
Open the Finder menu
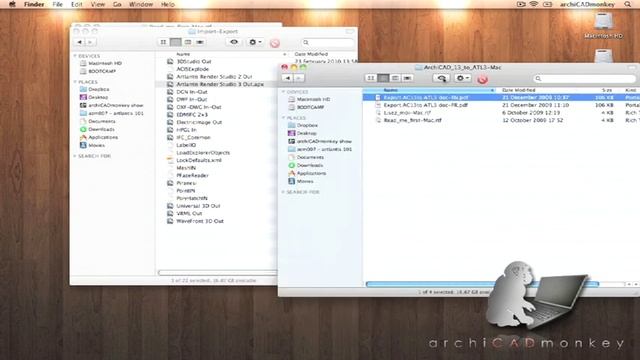point(34,4)
